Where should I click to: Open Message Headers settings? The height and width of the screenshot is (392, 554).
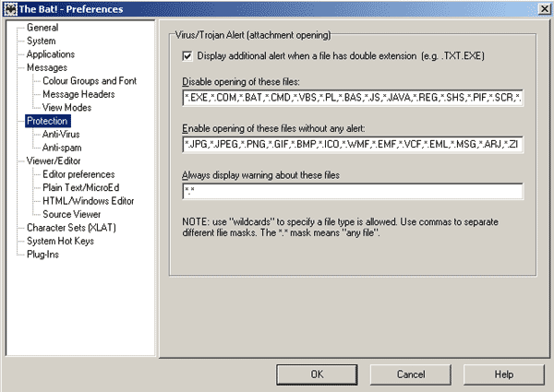point(78,94)
